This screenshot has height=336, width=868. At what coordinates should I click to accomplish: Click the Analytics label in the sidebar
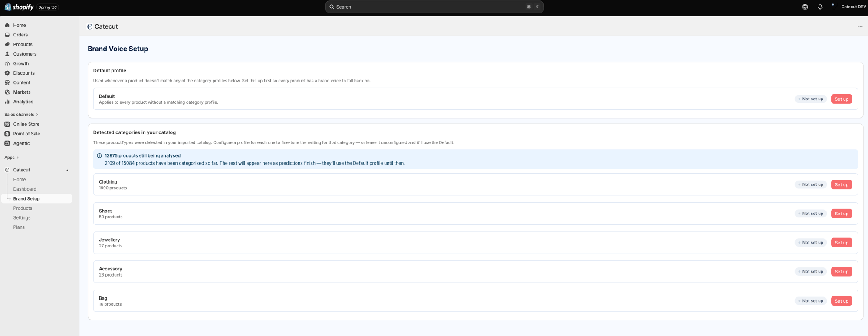(x=23, y=102)
